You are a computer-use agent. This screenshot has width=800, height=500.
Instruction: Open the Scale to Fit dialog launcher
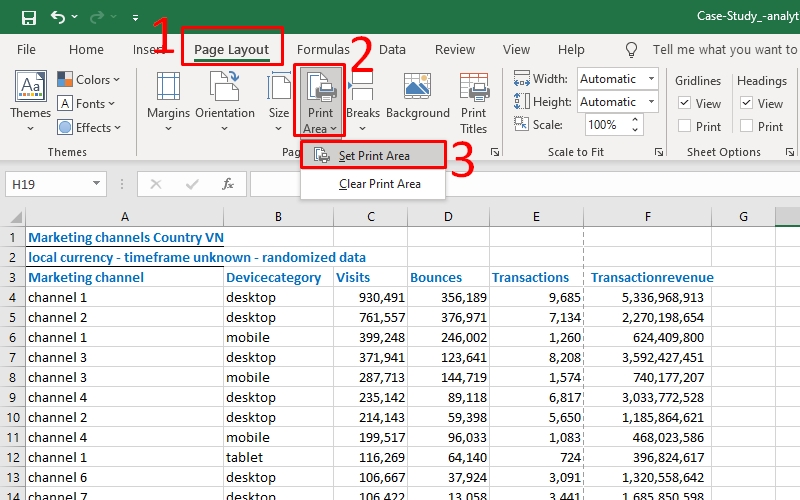(x=659, y=152)
